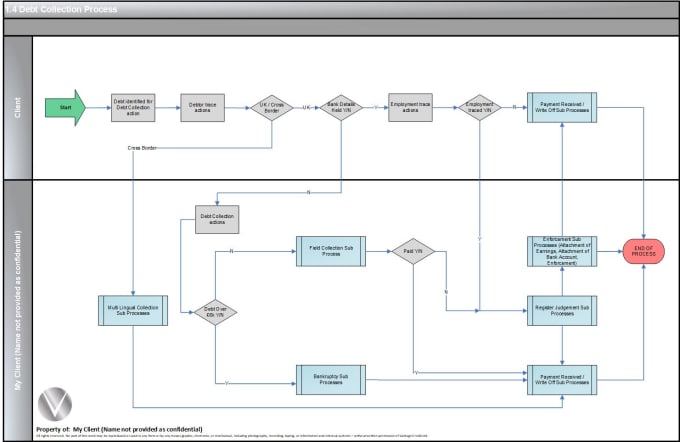Click the "Employment traced Y/N" decision diamond

(480, 108)
